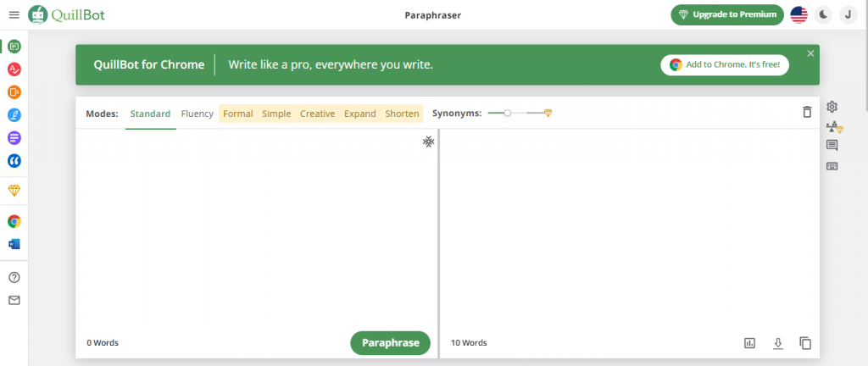Open the Chrome extension sidebar icon
This screenshot has height=366, width=868.
(x=14, y=222)
